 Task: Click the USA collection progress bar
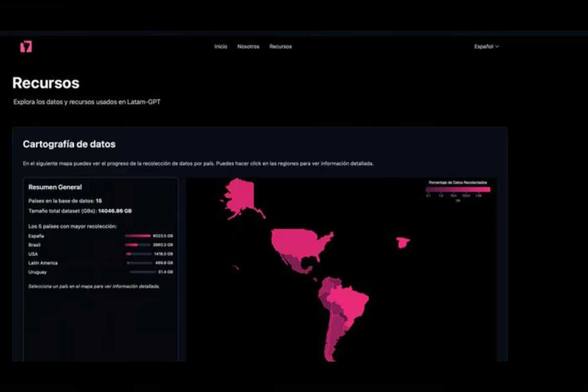point(138,254)
